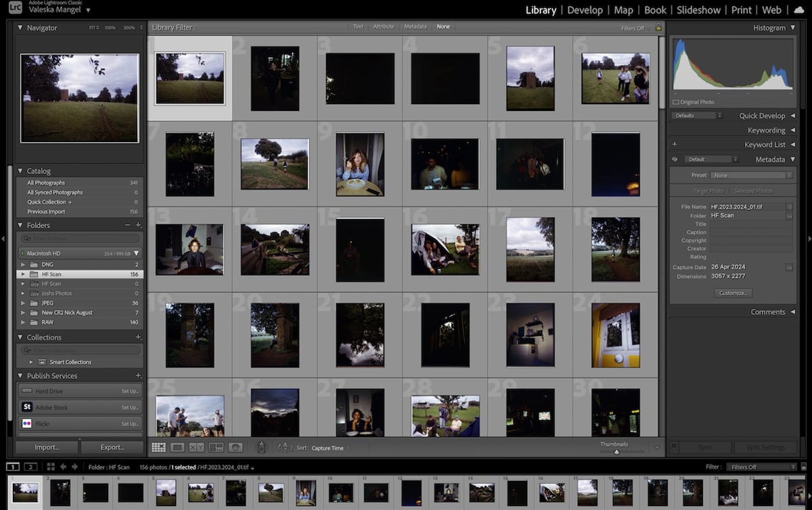Select the Attribute filter

384,26
